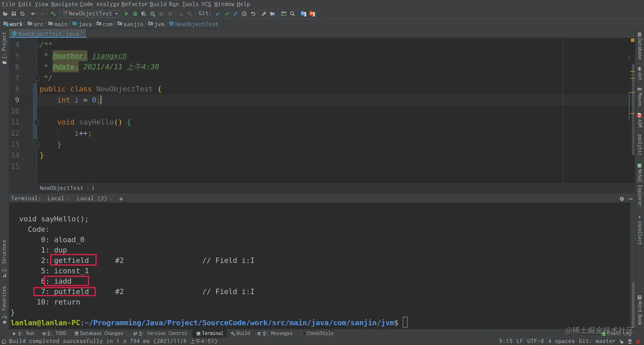Commit changes with the green checkmark
Image resolution: width=644 pixels, height=345 pixels.
point(227,14)
